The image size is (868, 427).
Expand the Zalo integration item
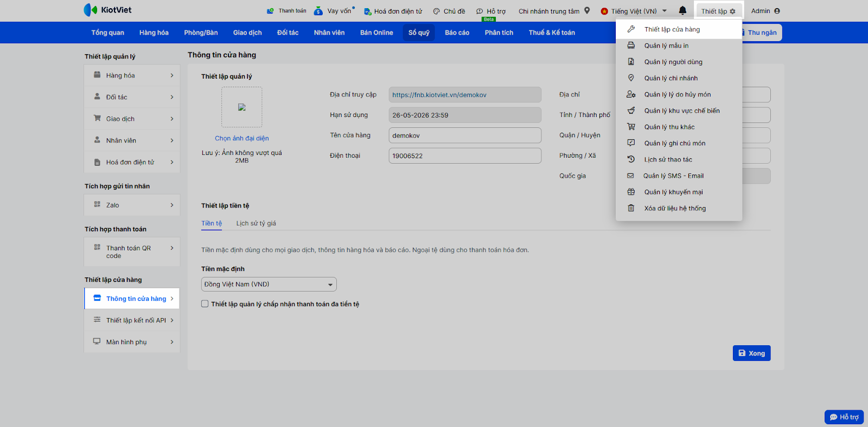tap(132, 205)
